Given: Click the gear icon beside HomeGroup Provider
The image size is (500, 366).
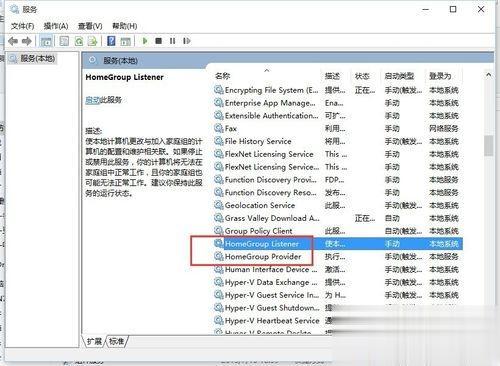Looking at the screenshot, I should click(219, 257).
